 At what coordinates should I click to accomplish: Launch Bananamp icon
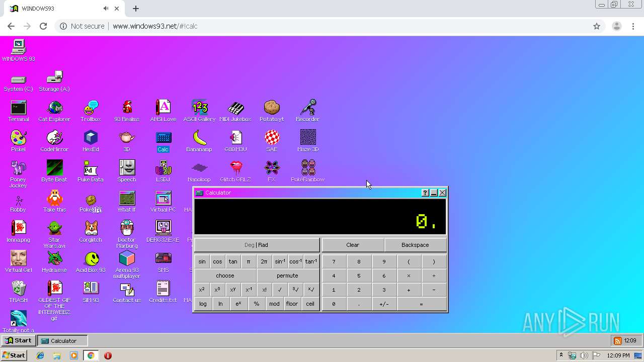199,141
